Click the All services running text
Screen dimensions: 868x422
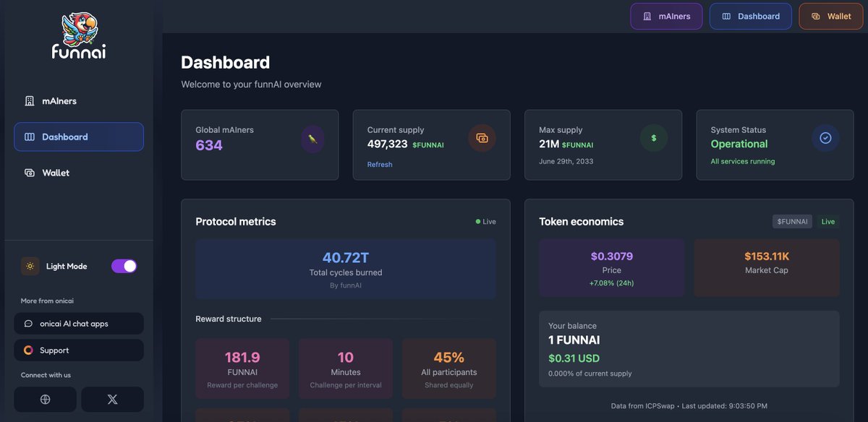(x=743, y=161)
